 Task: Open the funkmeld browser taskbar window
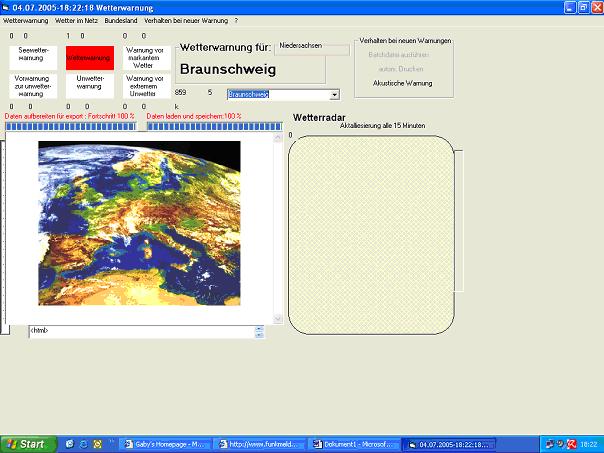click(x=262, y=443)
